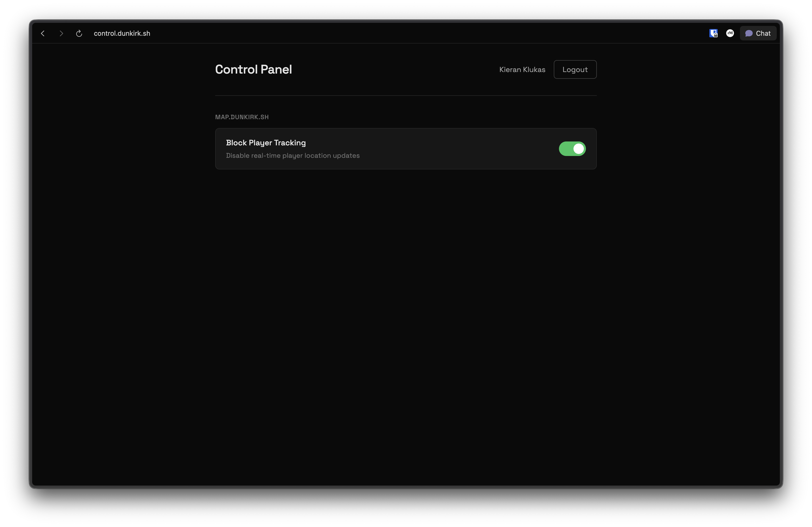The height and width of the screenshot is (527, 812).
Task: Click the Disable real-time player location updates text
Action: (293, 155)
